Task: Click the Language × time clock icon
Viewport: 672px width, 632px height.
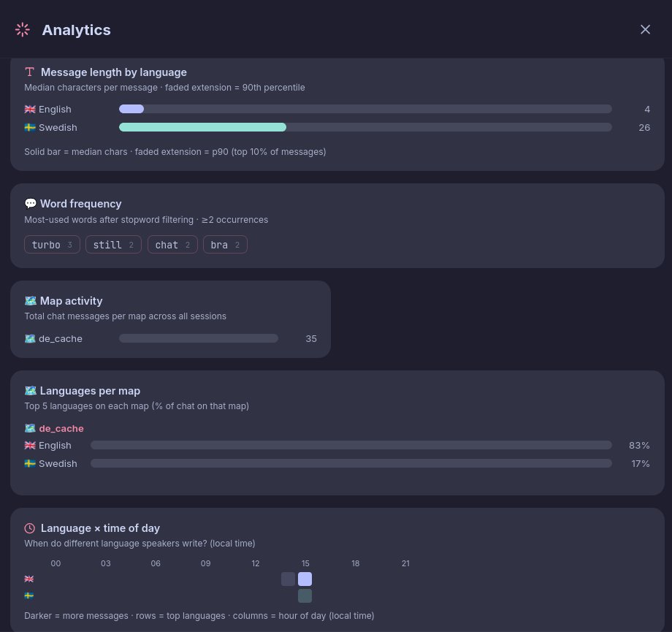Action: tap(29, 528)
